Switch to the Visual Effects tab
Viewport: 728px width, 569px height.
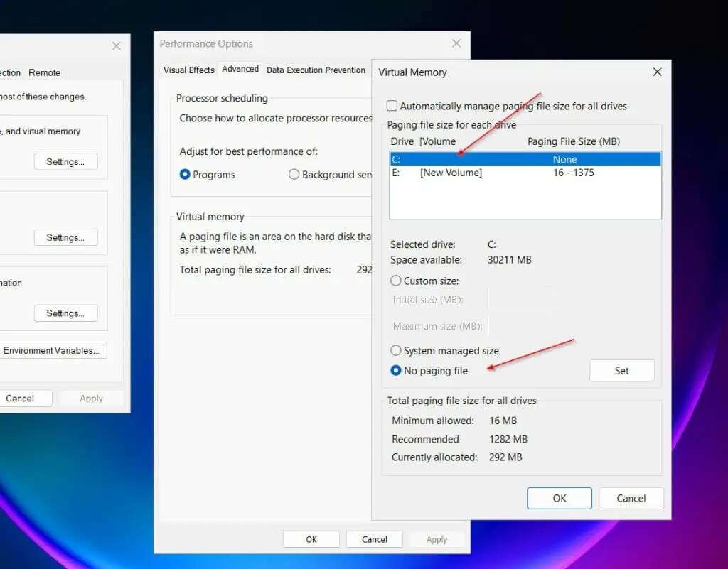pos(188,70)
